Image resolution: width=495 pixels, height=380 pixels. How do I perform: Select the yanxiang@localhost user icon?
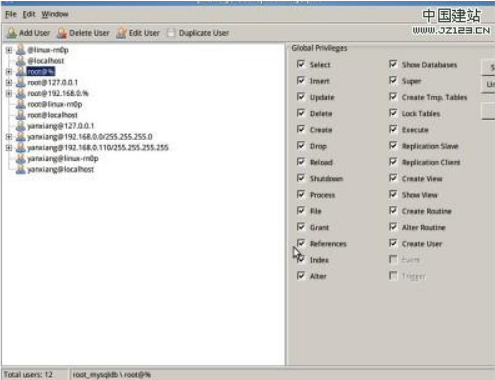(21, 169)
